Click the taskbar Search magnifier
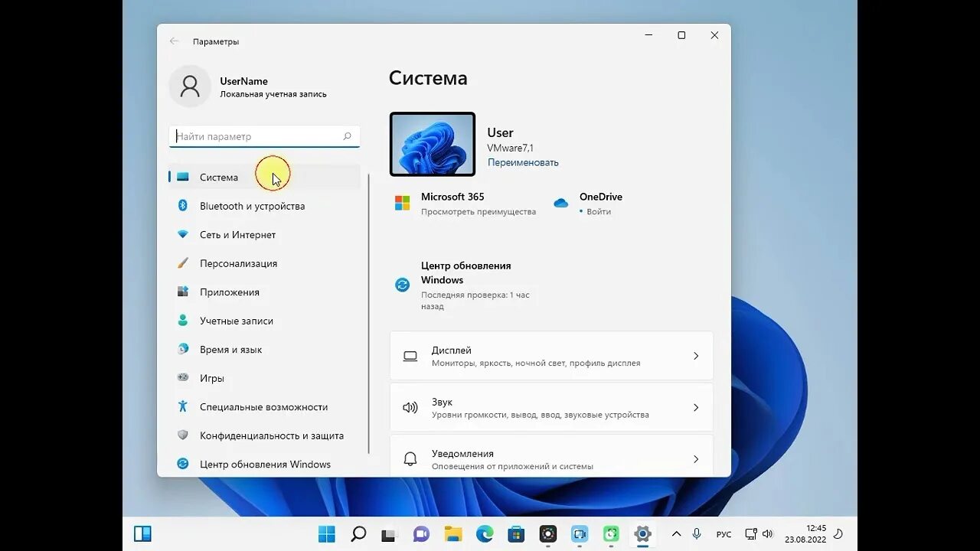980x551 pixels. pos(358,534)
